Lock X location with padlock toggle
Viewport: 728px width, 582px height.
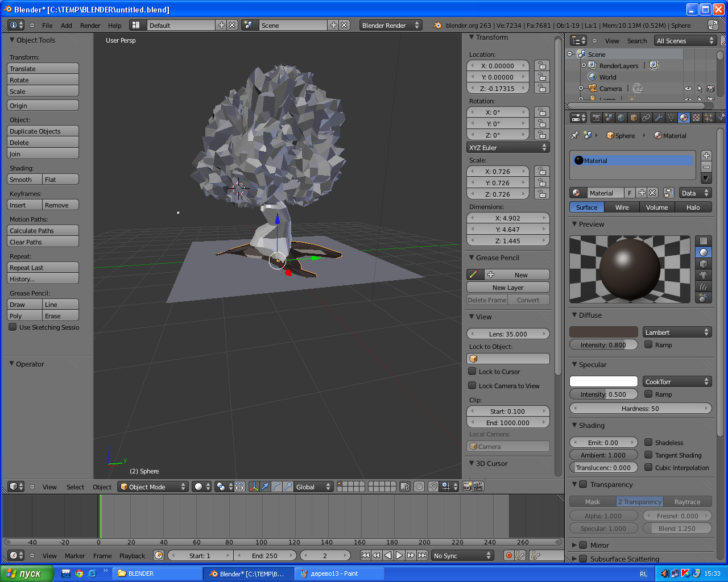pyautogui.click(x=542, y=66)
